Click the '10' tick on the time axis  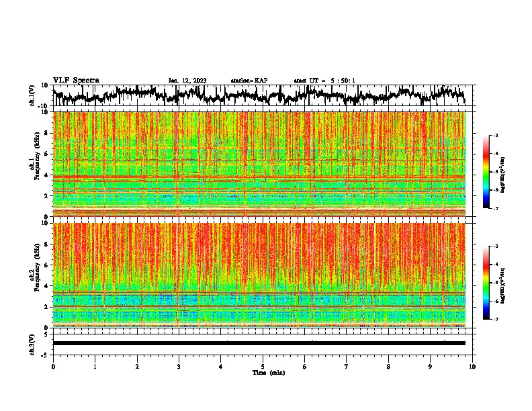pos(472,367)
